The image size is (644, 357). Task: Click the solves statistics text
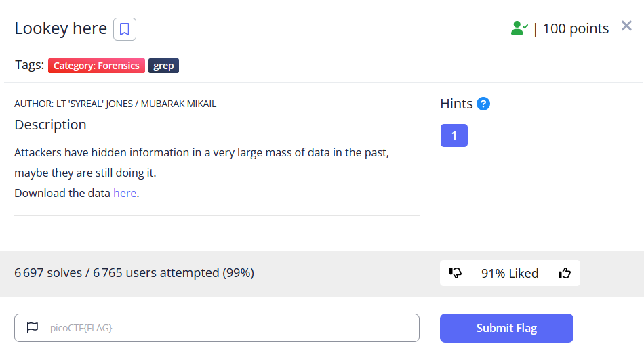click(x=134, y=273)
